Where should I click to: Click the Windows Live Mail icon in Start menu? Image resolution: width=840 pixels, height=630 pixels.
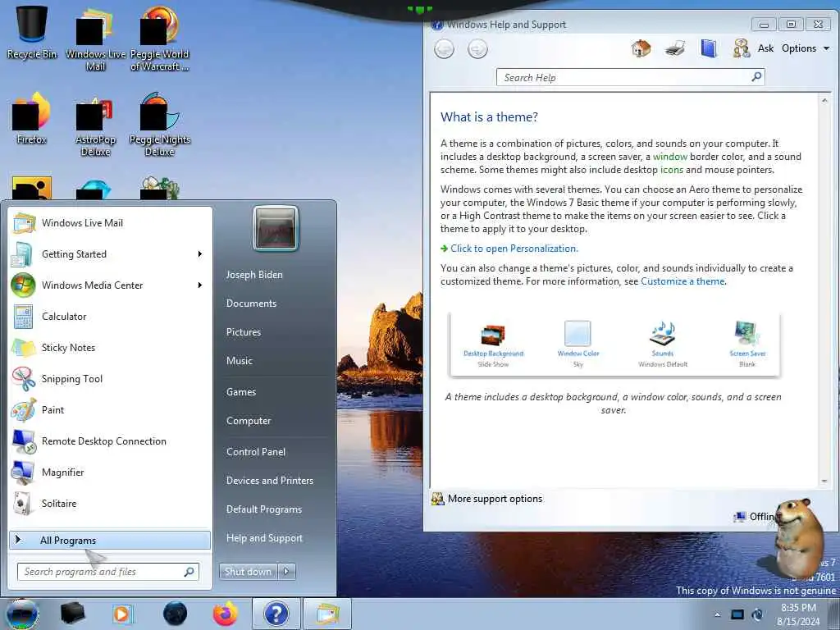(24, 223)
